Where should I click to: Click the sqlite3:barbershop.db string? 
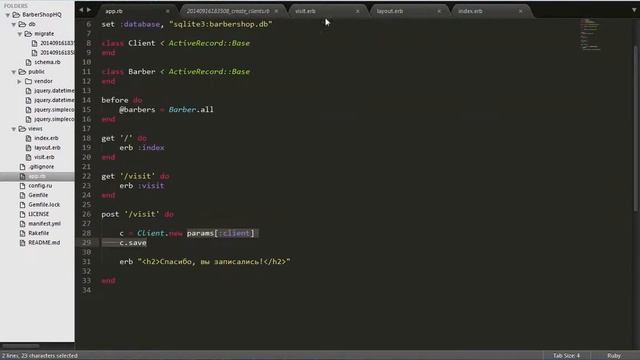(x=221, y=24)
